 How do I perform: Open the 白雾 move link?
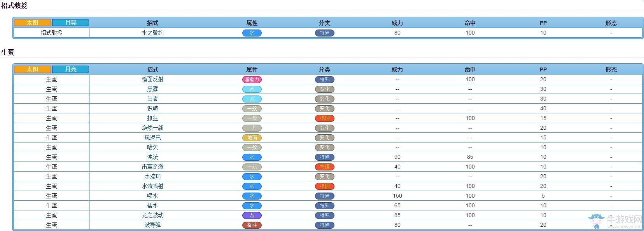pyautogui.click(x=152, y=99)
